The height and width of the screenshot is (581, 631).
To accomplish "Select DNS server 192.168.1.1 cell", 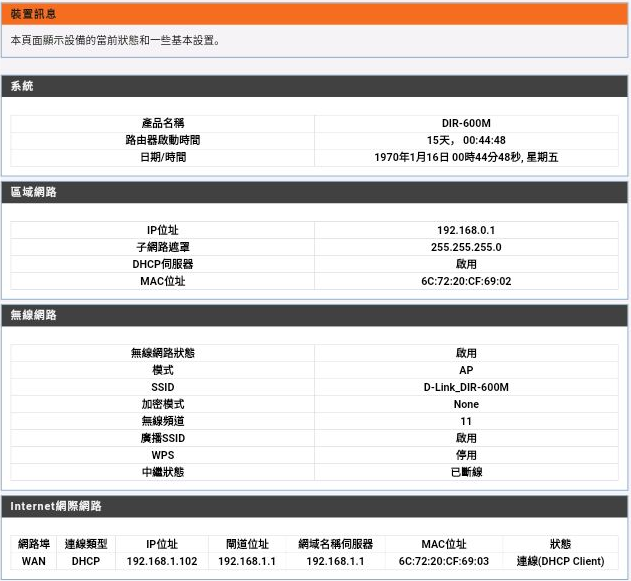I will pyautogui.click(x=335, y=561).
